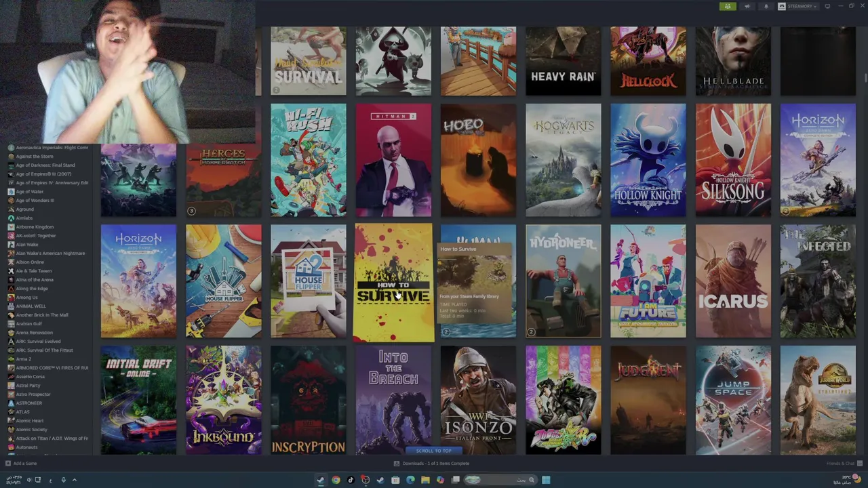Open the Hogwarts Legacy cover
Viewport: 868px width, 488px height.
coord(563,160)
